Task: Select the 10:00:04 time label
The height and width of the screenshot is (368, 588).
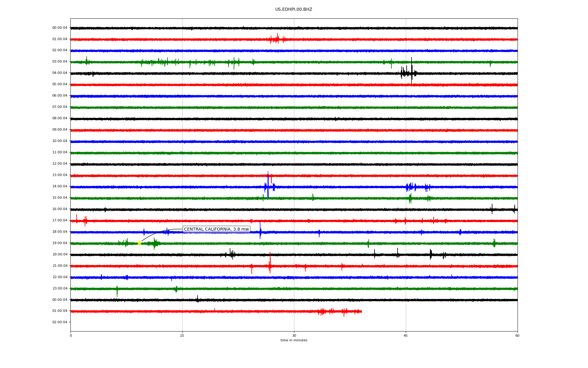Action: point(60,141)
